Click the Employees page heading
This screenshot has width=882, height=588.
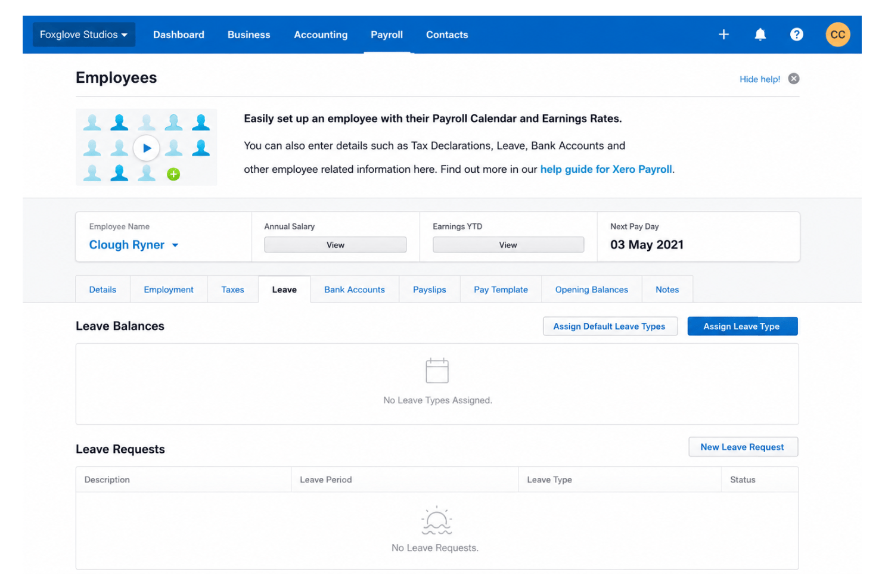[x=116, y=78]
